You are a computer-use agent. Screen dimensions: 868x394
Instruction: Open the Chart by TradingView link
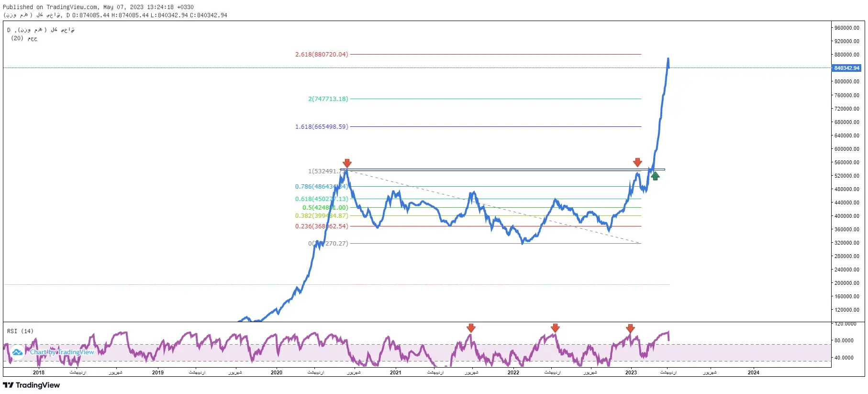tap(62, 352)
